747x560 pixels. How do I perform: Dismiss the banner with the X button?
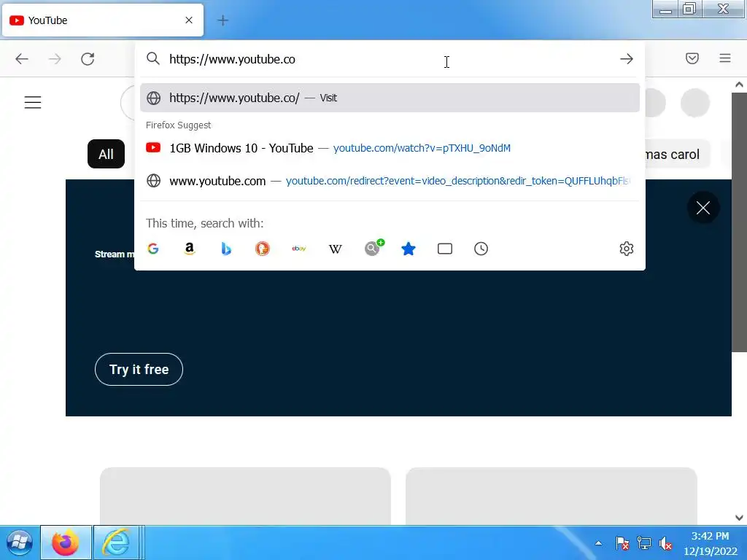pyautogui.click(x=703, y=208)
